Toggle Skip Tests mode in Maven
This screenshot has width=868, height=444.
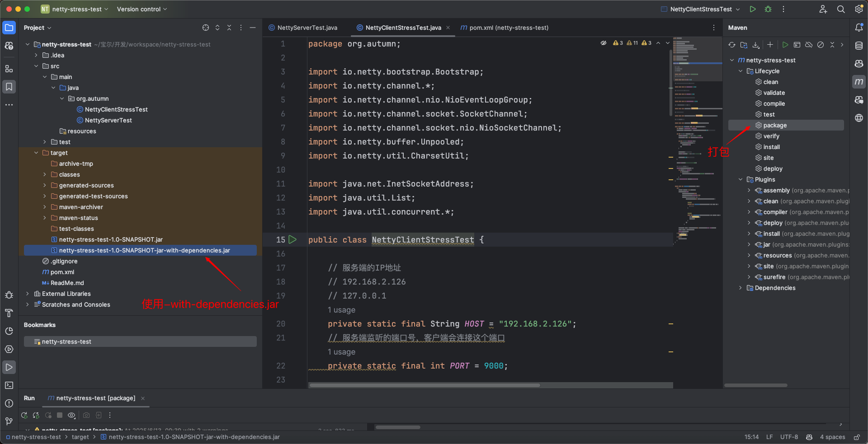tap(821, 45)
